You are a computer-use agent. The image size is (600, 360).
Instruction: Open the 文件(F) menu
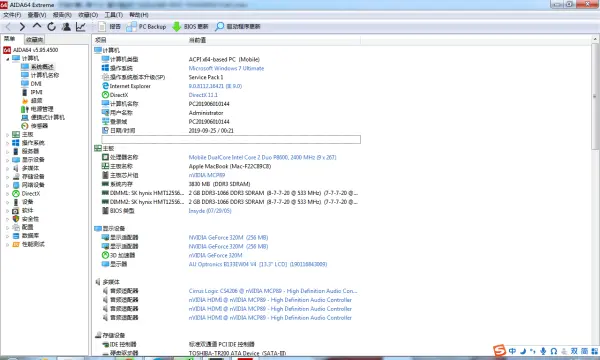(x=12, y=15)
